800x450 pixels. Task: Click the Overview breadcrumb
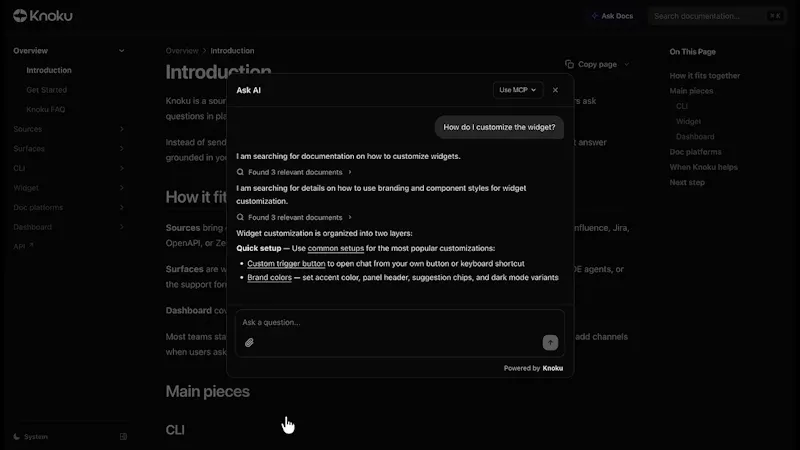(182, 51)
